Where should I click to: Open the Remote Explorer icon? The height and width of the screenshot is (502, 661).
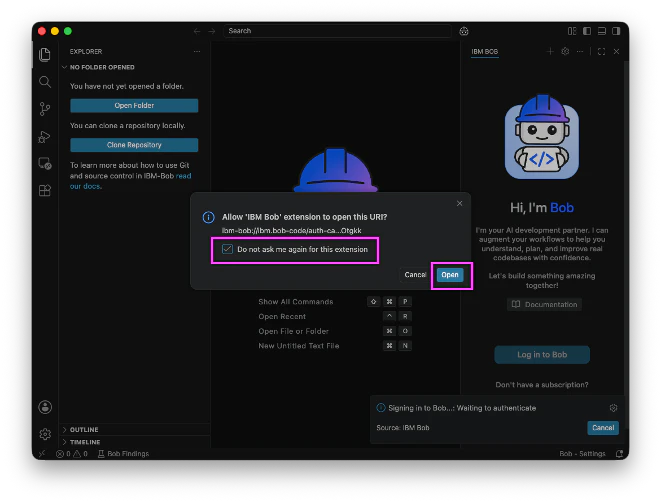(45, 164)
